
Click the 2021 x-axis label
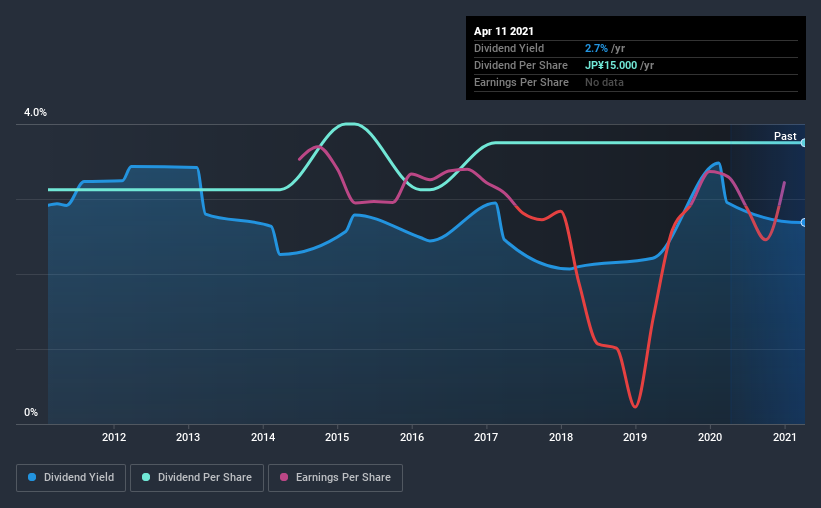click(x=785, y=437)
